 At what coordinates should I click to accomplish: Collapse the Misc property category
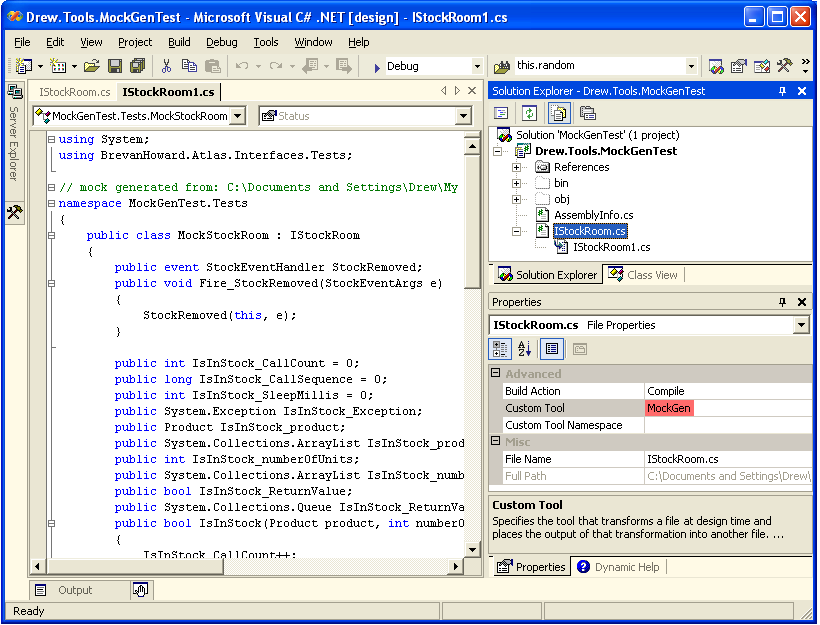(x=496, y=441)
